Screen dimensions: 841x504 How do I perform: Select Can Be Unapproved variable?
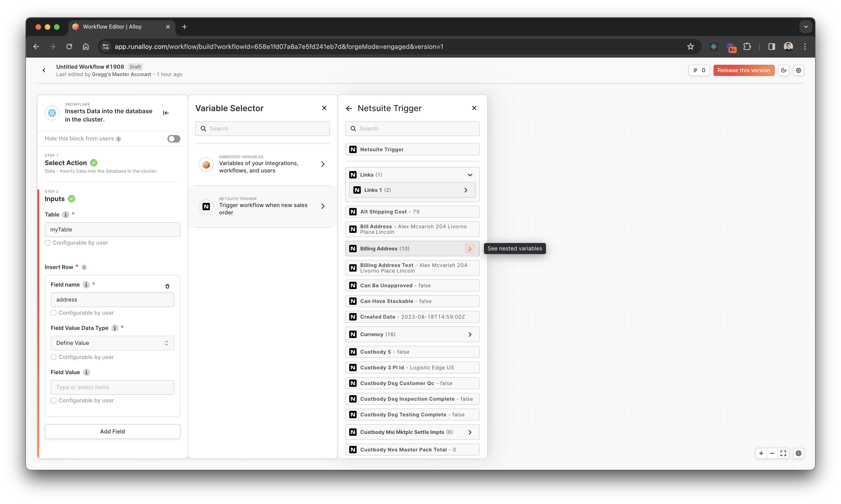[412, 286]
